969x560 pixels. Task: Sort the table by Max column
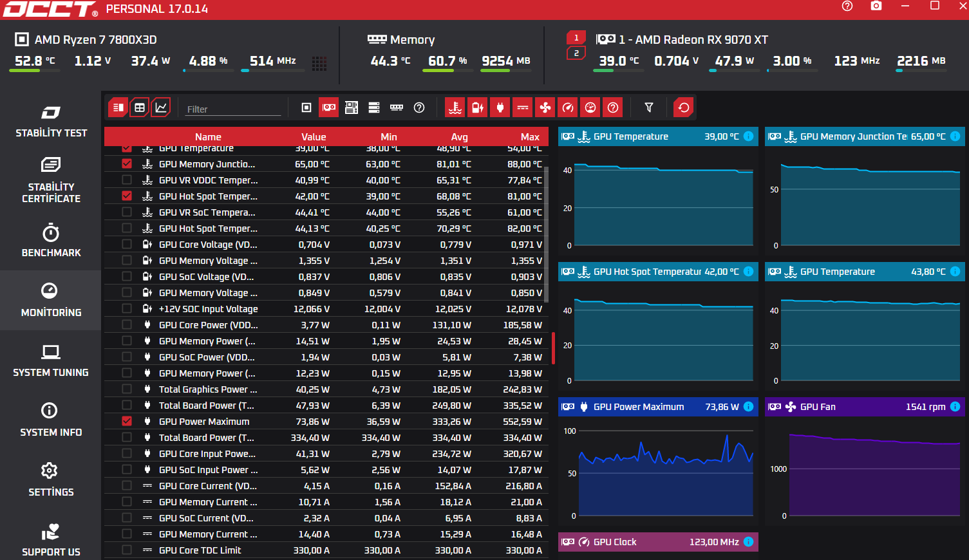[530, 136]
